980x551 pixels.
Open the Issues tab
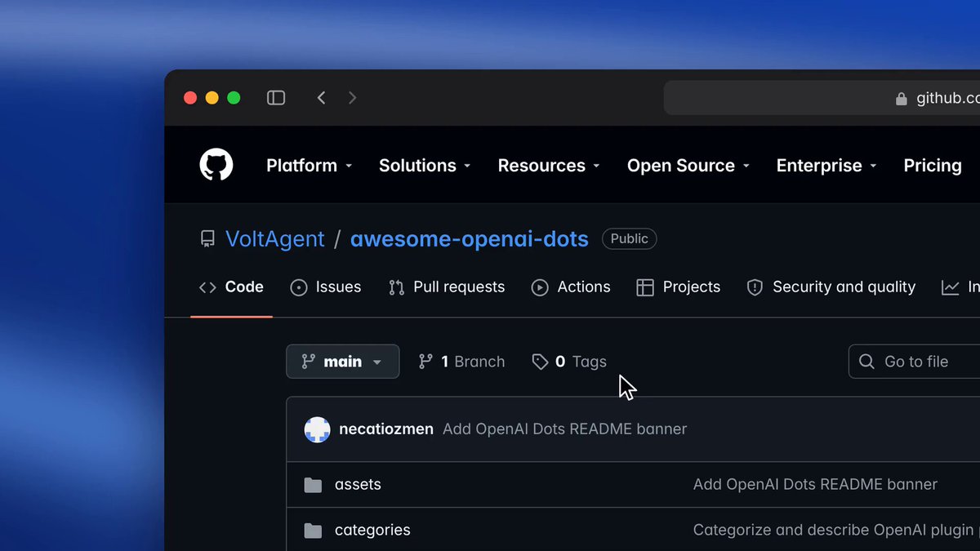pyautogui.click(x=326, y=287)
